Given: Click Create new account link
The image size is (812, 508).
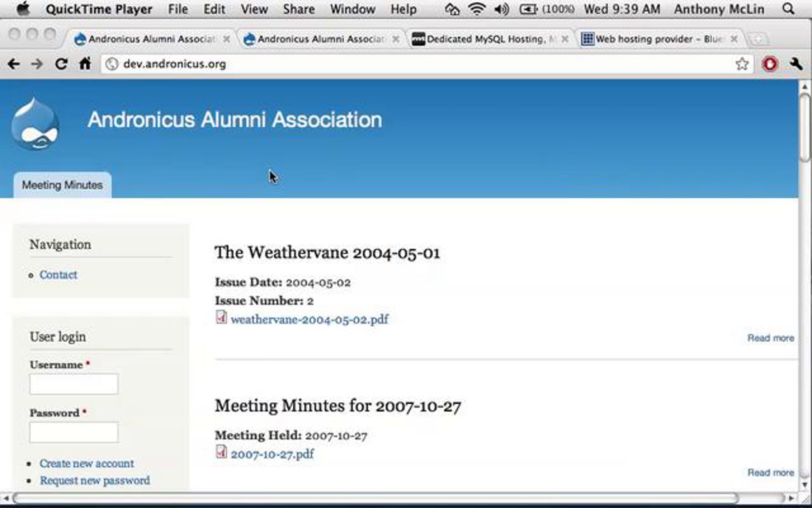Looking at the screenshot, I should point(87,463).
